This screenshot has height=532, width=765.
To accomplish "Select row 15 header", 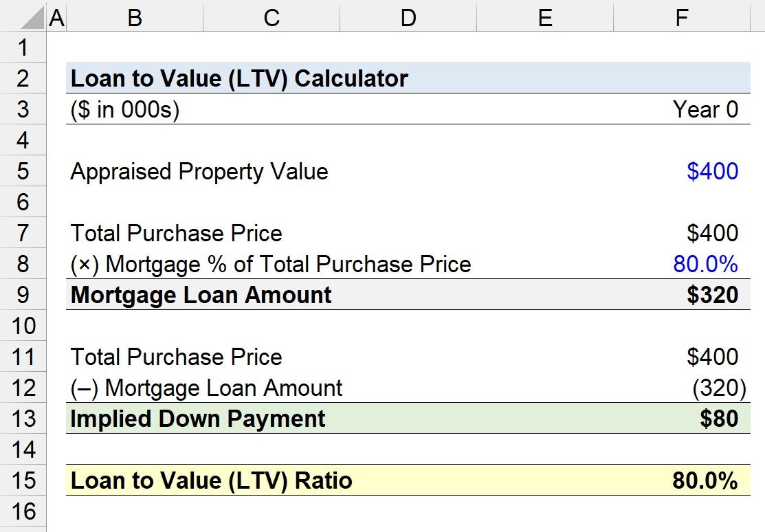I will 23,480.
